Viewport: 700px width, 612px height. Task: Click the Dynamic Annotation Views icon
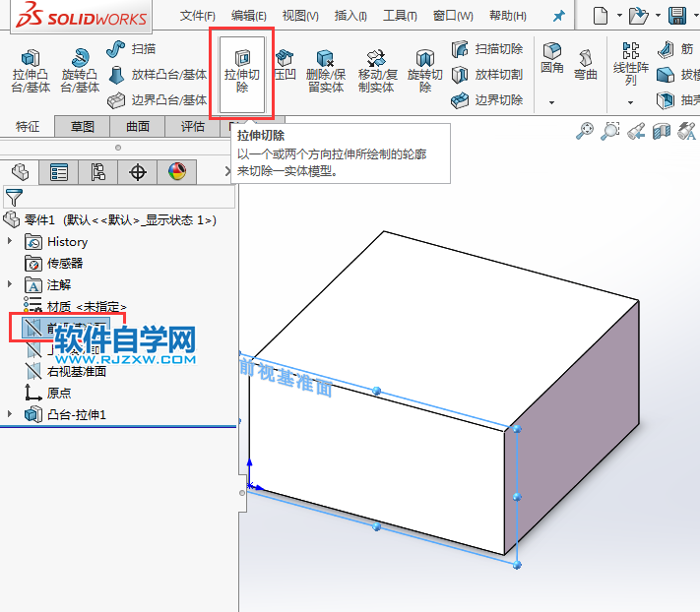coord(686,131)
